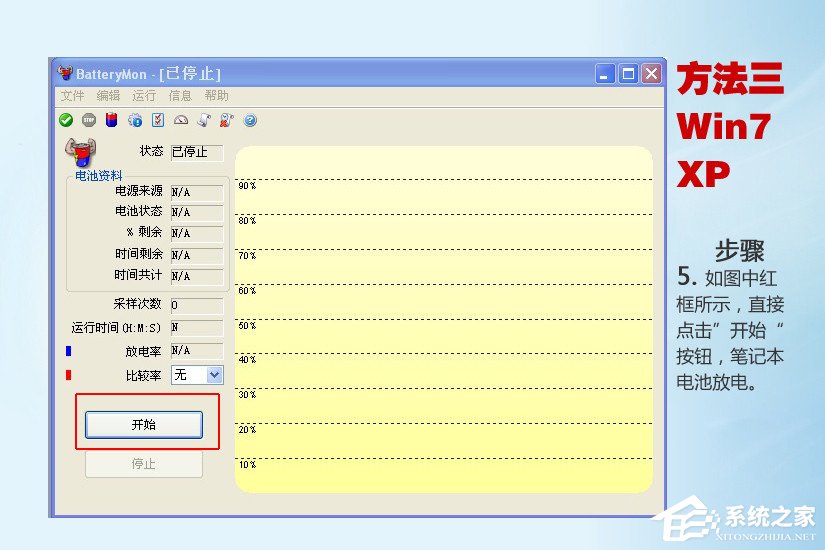825x550 pixels.
Task: Click the 电池状态 value field
Action: (197, 213)
